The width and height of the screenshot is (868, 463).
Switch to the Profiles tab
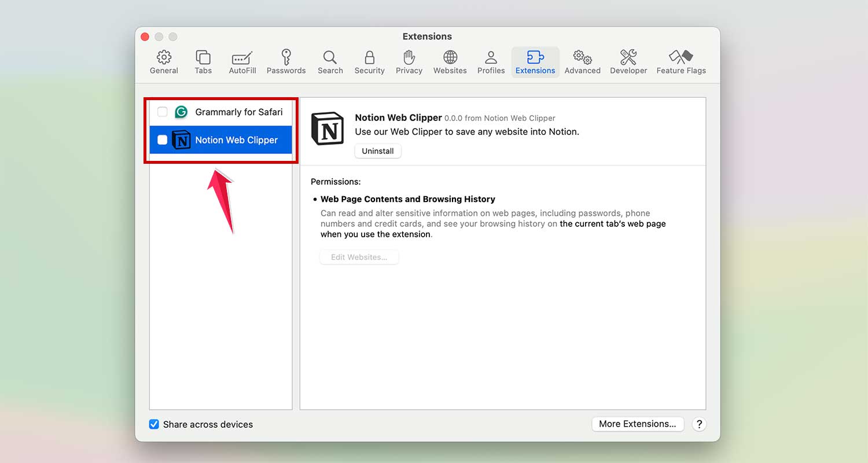click(491, 61)
